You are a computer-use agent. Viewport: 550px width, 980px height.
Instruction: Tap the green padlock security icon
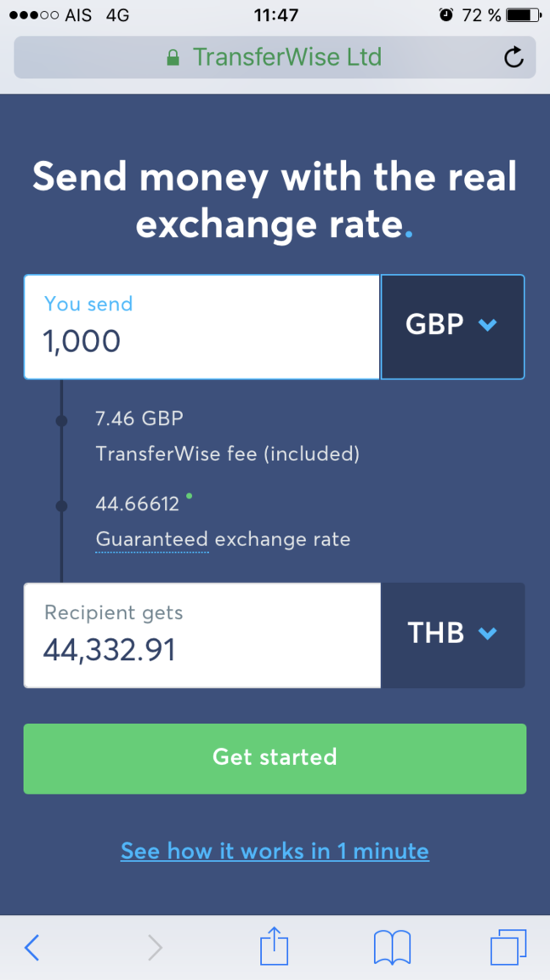(x=173, y=58)
